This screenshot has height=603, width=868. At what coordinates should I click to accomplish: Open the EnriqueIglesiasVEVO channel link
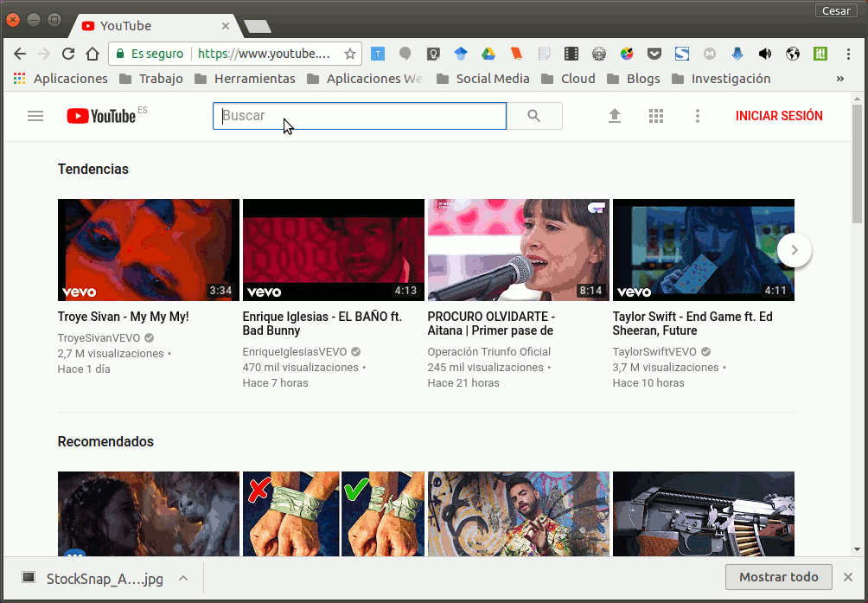coord(295,351)
